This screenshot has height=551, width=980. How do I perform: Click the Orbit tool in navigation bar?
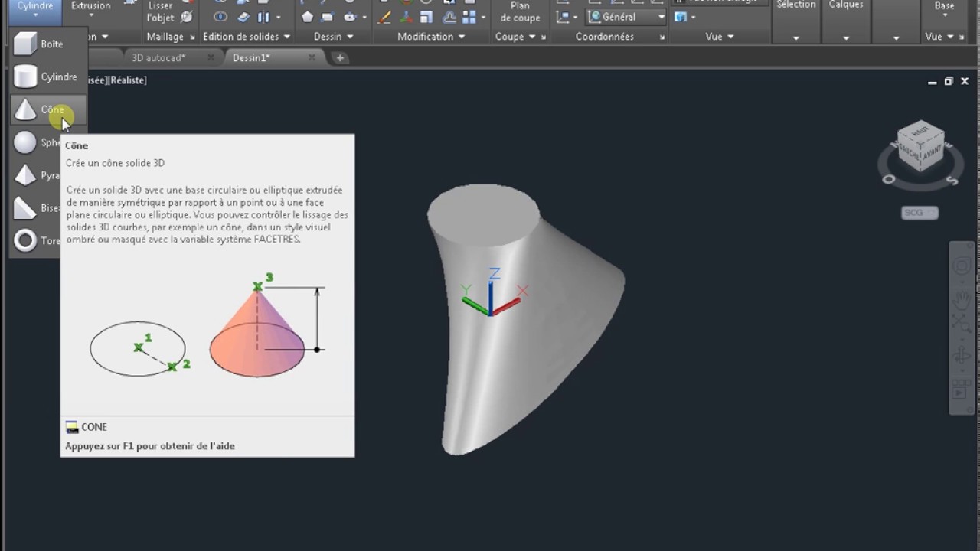click(962, 356)
